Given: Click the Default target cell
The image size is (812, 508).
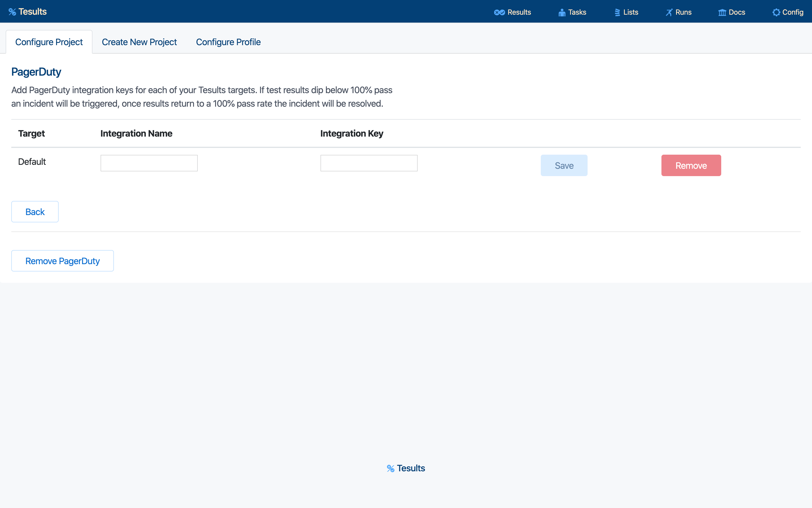Looking at the screenshot, I should point(32,162).
